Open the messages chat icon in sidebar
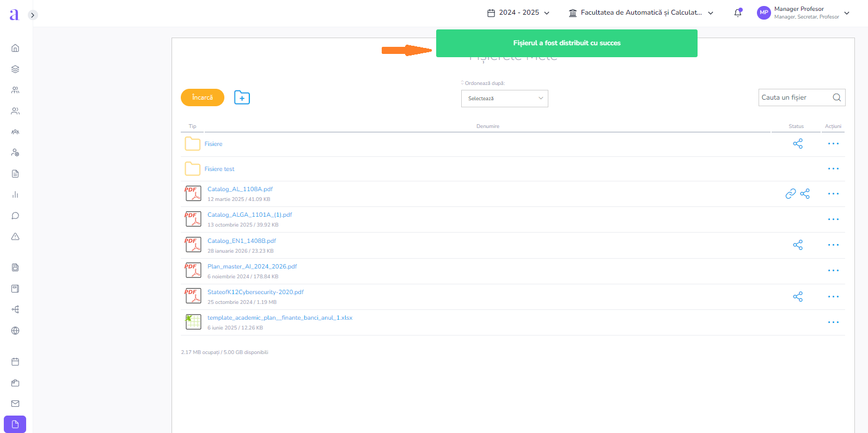This screenshot has height=433, width=868. [x=15, y=216]
